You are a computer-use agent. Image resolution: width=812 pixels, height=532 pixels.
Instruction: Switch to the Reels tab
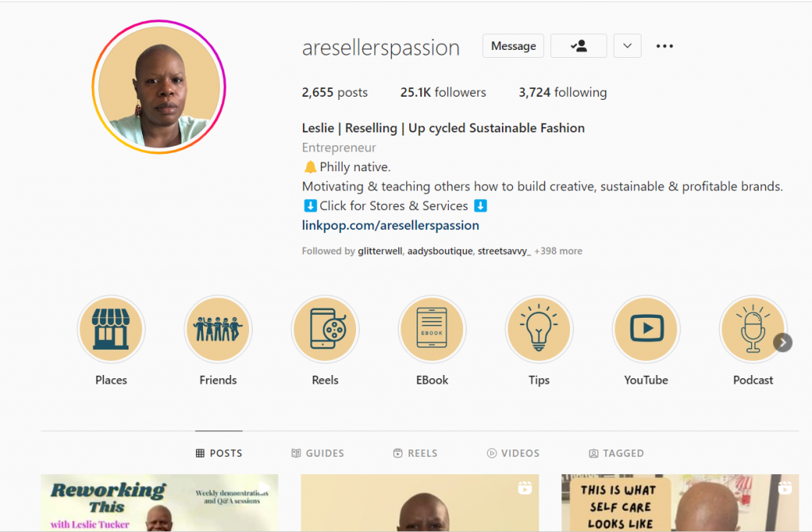(416, 454)
